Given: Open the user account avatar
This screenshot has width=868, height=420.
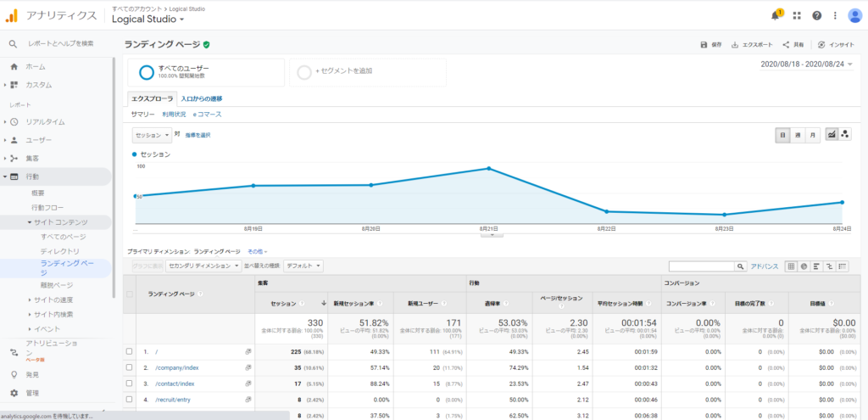Looking at the screenshot, I should coord(854,15).
